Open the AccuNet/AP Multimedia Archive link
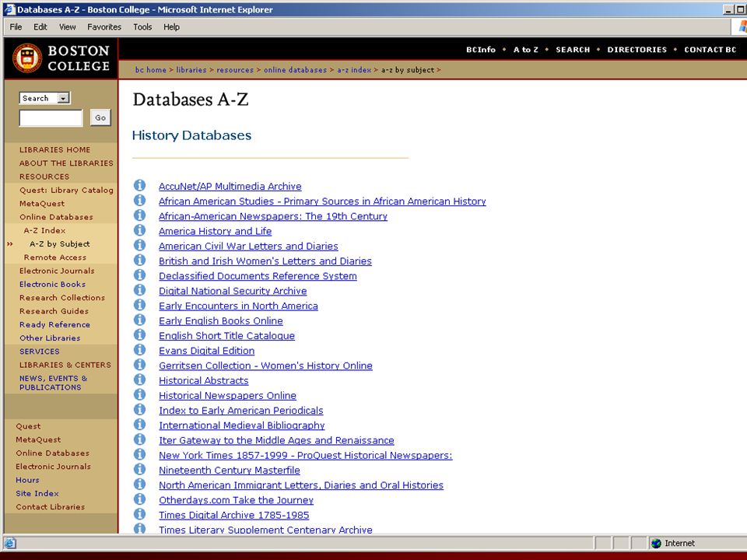Screen dimensions: 747x560 pyautogui.click(x=230, y=186)
